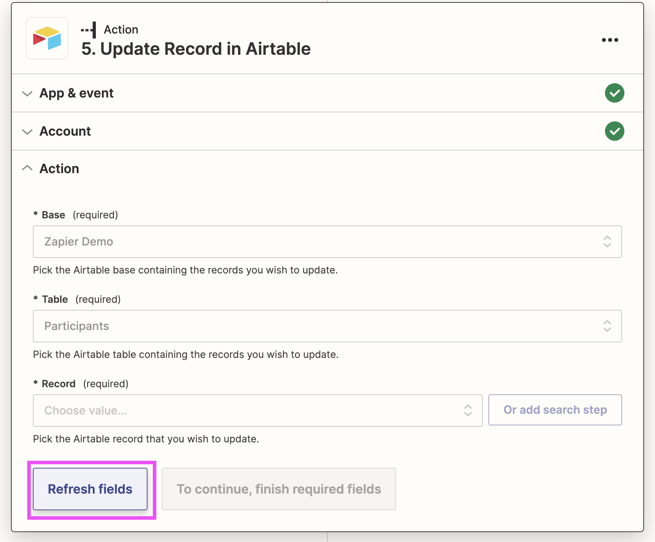The image size is (655, 542).
Task: Select the 'App & event' section heading
Action: [76, 93]
